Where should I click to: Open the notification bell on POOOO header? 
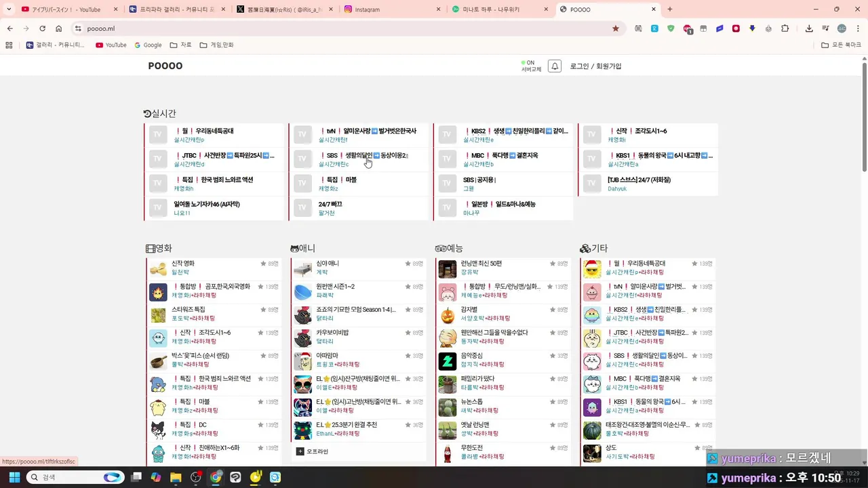(x=555, y=66)
